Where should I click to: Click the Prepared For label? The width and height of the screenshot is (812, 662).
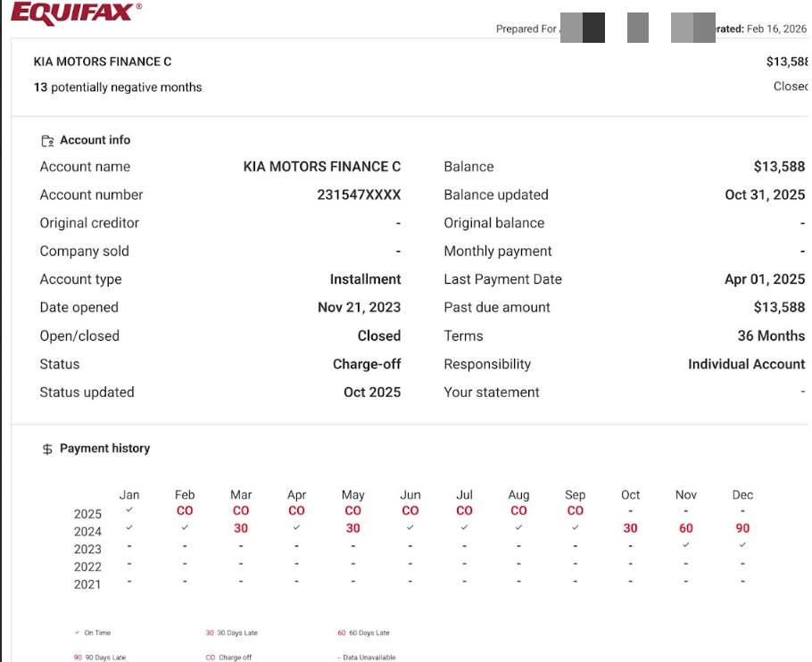coord(526,29)
